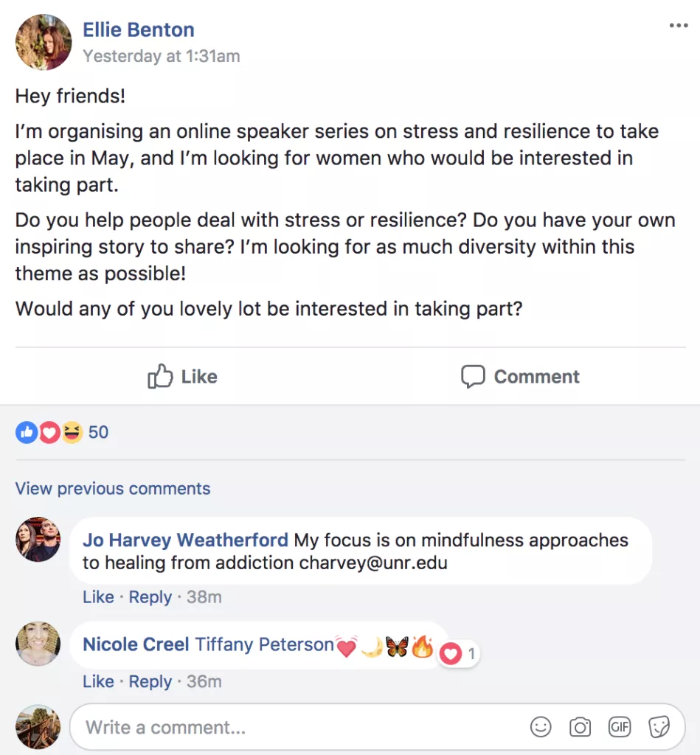Click the love heart reaction icon below the post
The image size is (700, 755).
click(49, 432)
